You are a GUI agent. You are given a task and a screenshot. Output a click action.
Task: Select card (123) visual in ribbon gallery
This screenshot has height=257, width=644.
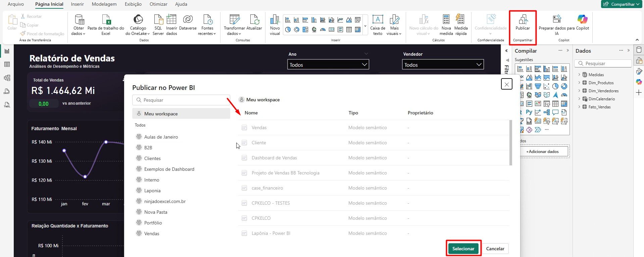[x=332, y=30]
